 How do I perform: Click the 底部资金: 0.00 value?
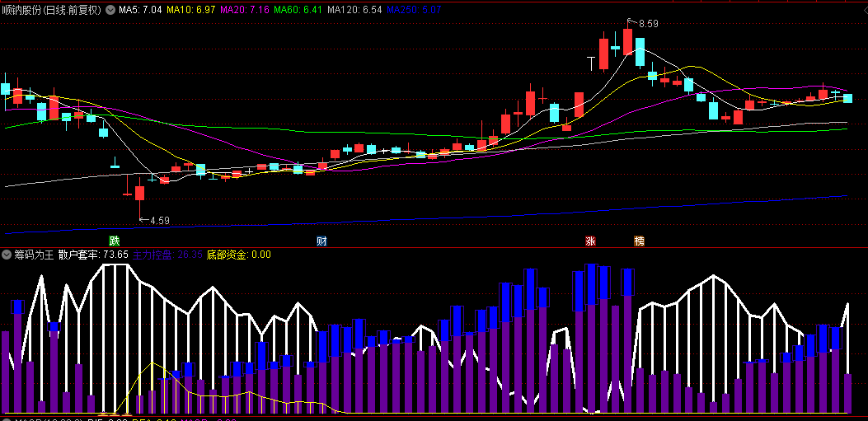(x=238, y=255)
